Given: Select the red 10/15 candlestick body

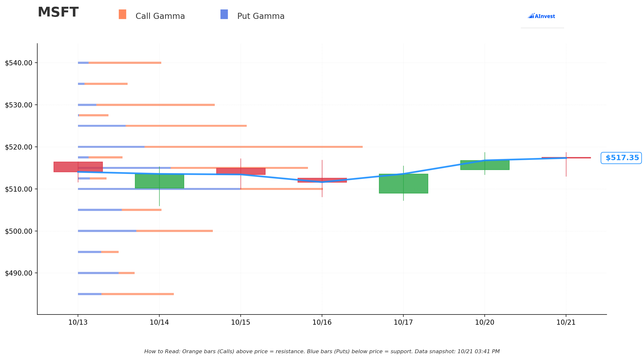Looking at the screenshot, I should click(x=241, y=171).
